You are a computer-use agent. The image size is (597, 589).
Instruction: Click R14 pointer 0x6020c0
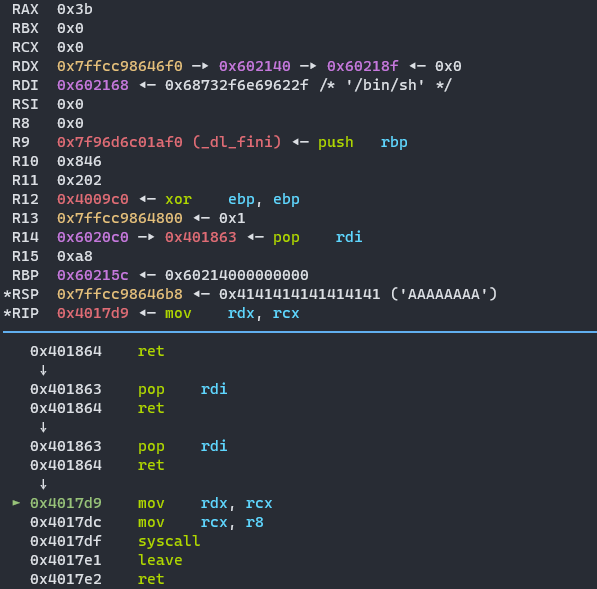point(93,237)
